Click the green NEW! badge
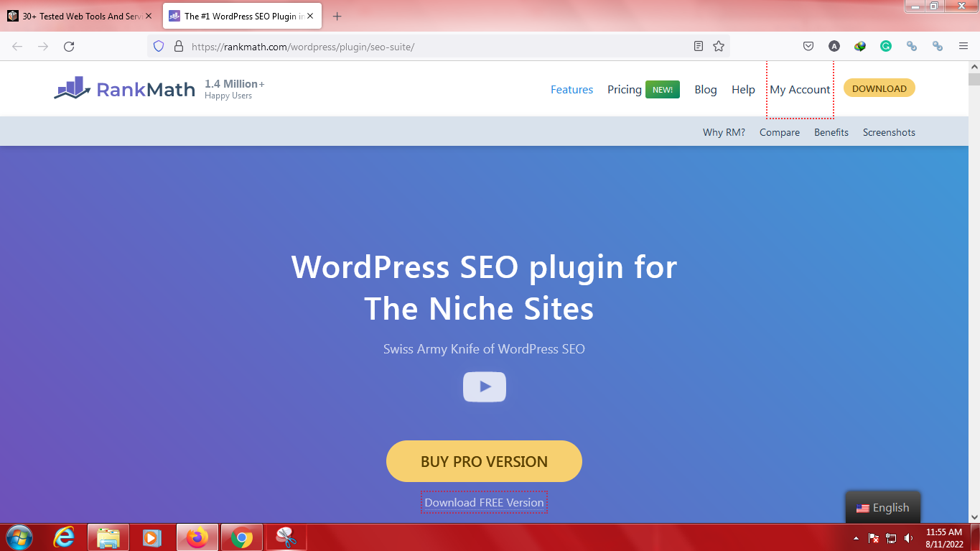This screenshot has width=980, height=551. tap(662, 90)
